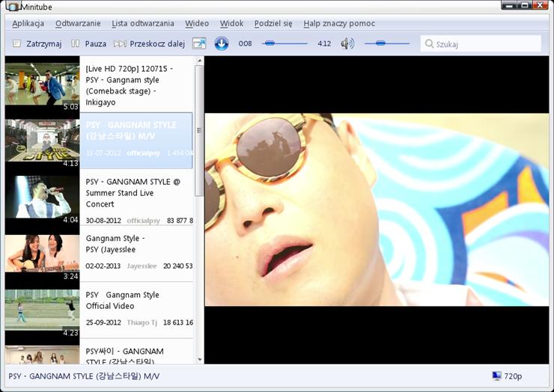Open the Odtwarzanie menu
Viewport: 554px width, 392px height.
tap(79, 24)
